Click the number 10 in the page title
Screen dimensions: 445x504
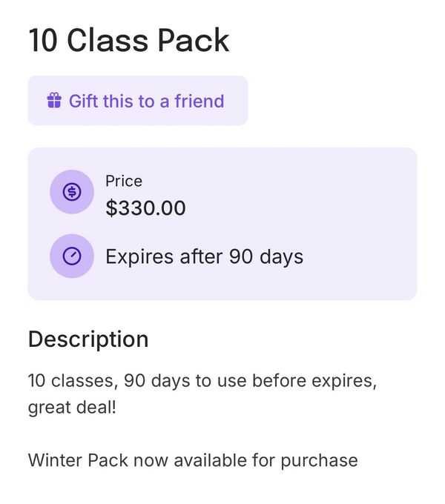44,41
